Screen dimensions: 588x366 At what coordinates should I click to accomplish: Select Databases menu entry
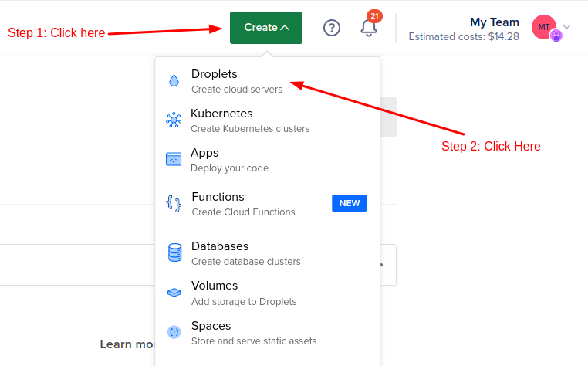point(267,253)
